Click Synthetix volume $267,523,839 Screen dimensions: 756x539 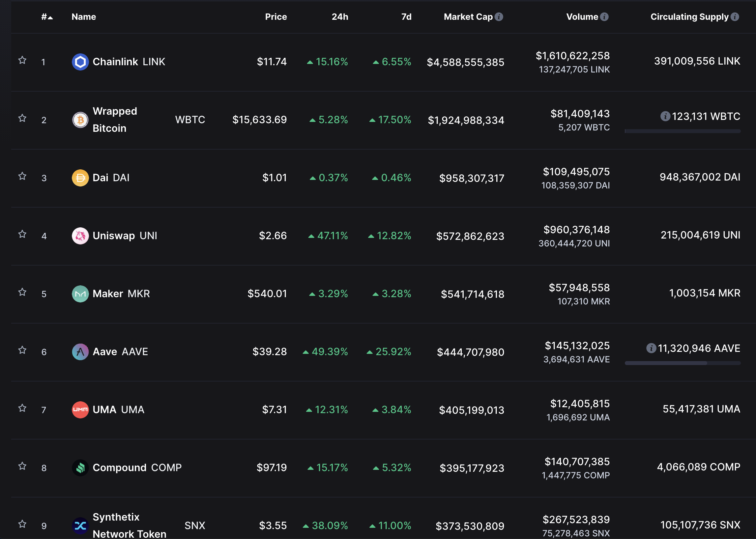point(576,520)
